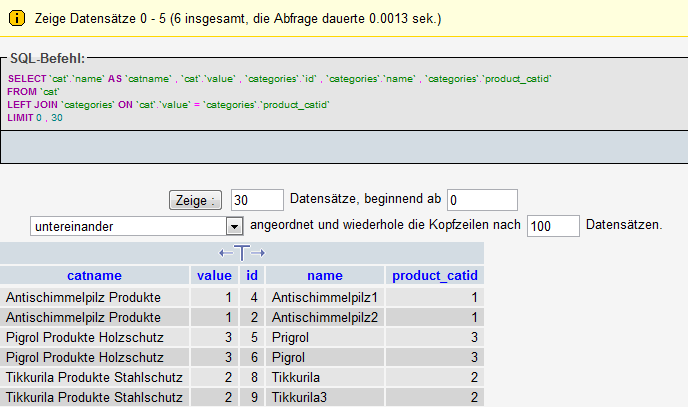
Task: Focus the repeat headers field showing 100
Action: pyautogui.click(x=553, y=226)
